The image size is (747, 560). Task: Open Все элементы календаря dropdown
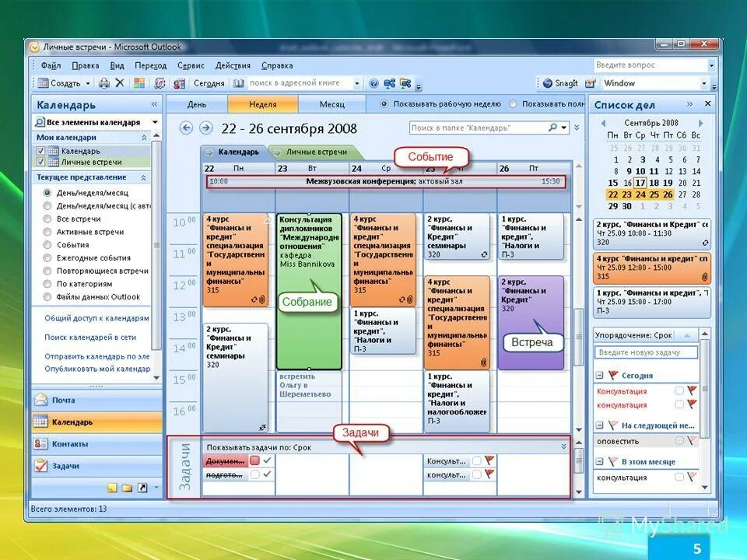coord(155,122)
